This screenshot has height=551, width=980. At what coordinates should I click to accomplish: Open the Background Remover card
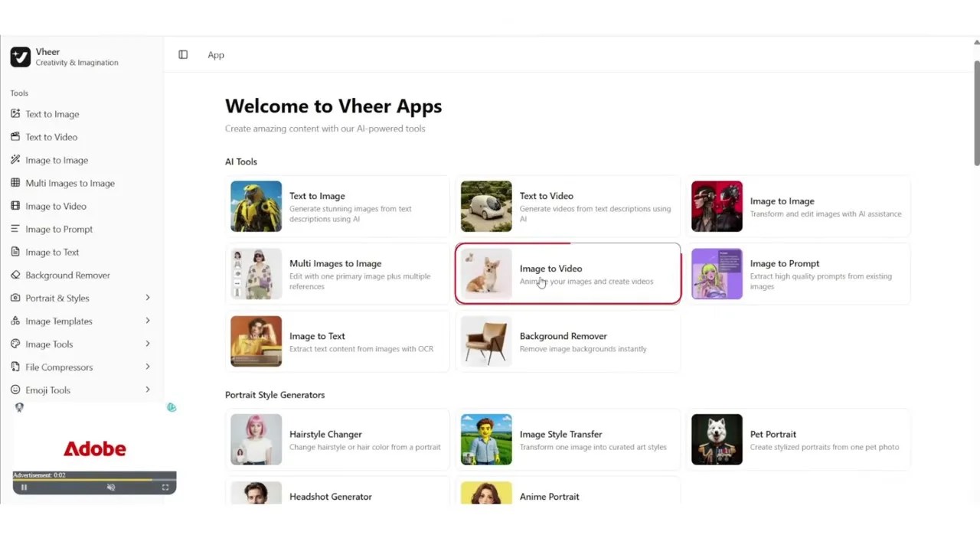pos(568,341)
